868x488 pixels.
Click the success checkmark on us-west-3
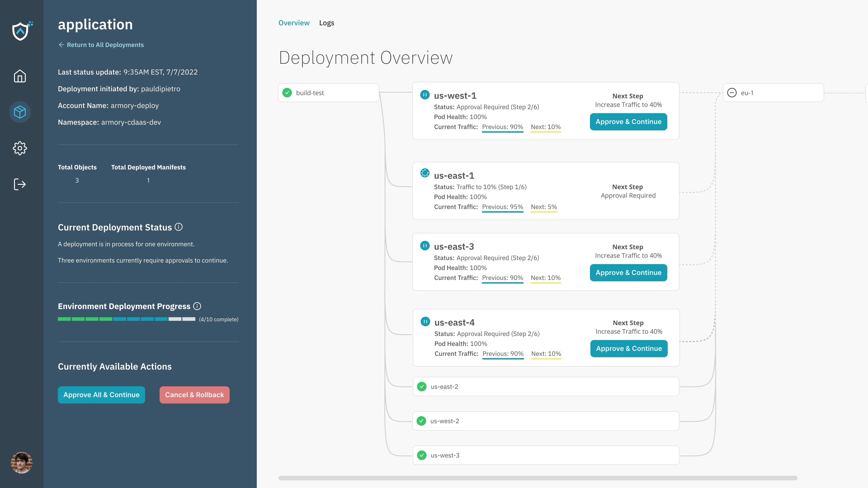pyautogui.click(x=422, y=455)
